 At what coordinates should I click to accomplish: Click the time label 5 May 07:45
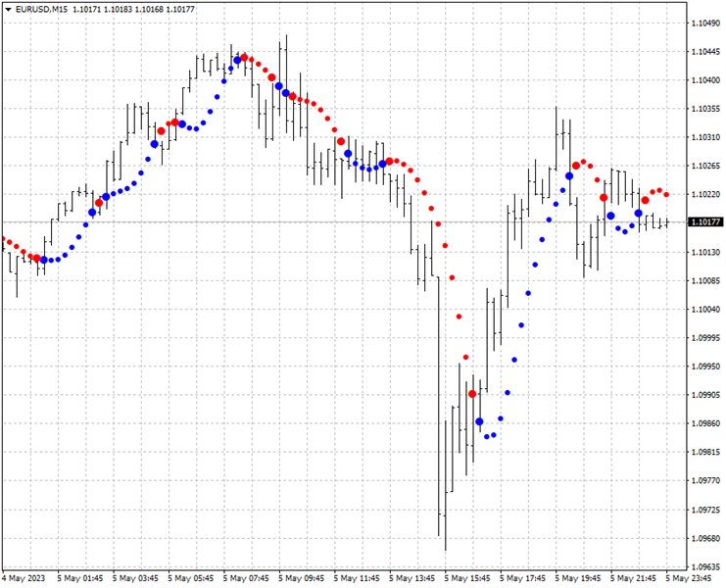[246, 578]
